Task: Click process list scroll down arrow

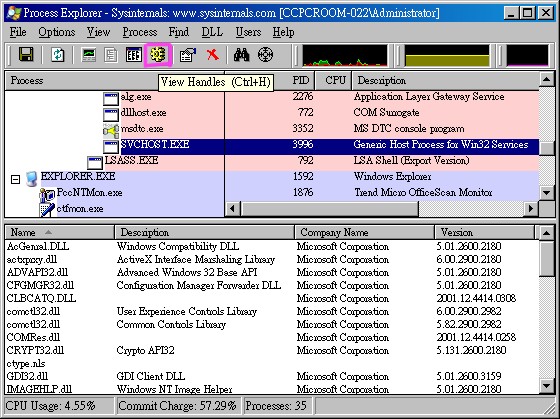Action: pos(547,193)
